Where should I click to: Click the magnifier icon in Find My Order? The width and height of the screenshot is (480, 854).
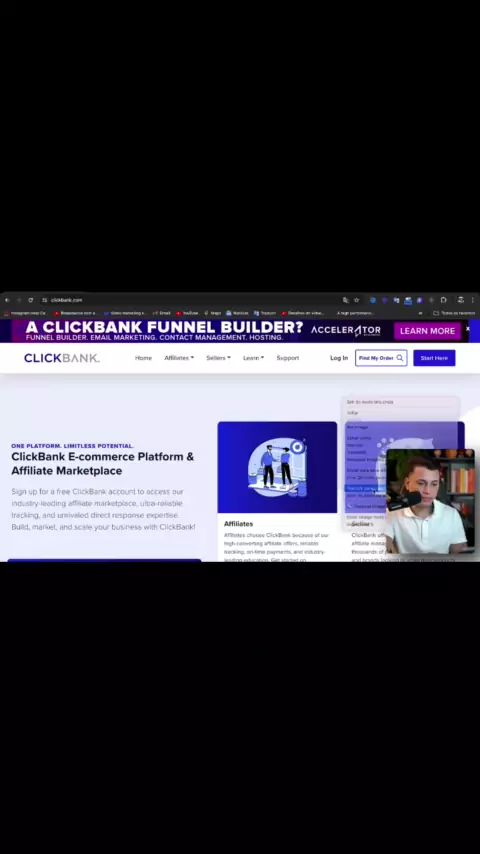tap(400, 358)
